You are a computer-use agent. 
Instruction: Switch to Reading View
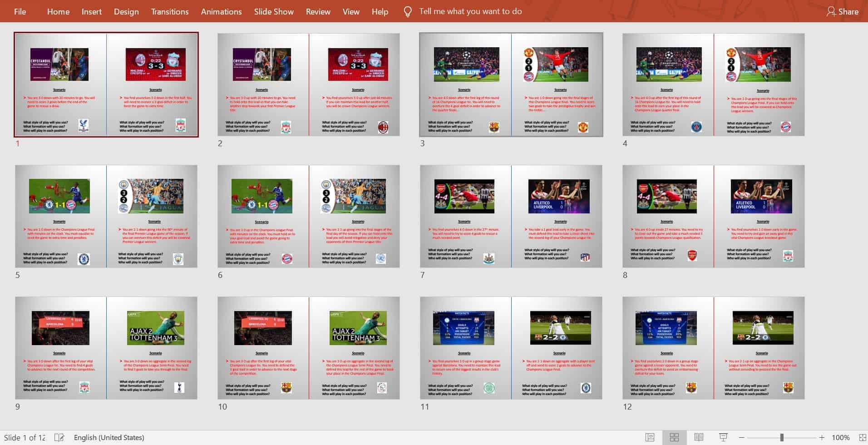coord(699,437)
